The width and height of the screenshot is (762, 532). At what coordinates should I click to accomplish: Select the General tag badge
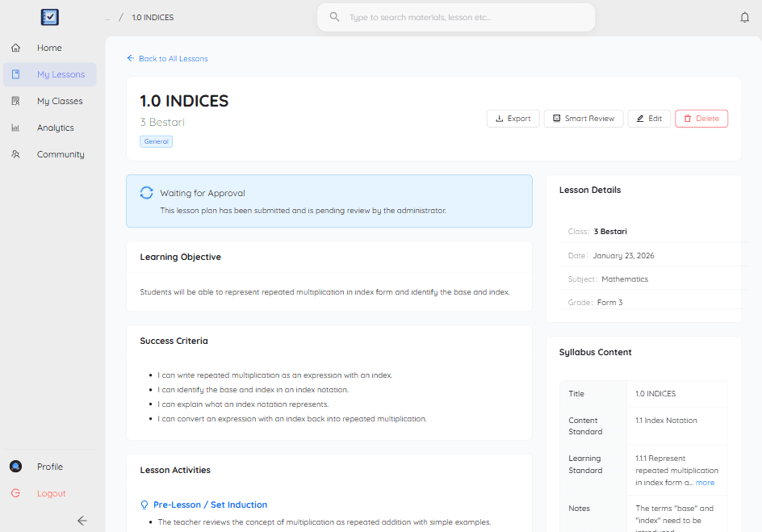pyautogui.click(x=156, y=141)
